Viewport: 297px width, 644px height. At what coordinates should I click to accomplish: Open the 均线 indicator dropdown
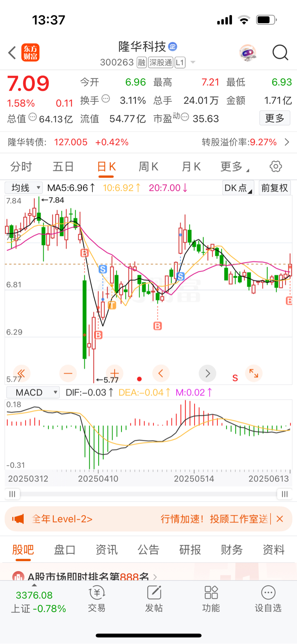(24, 188)
